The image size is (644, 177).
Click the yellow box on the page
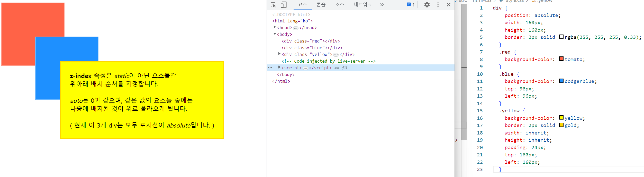click(x=142, y=100)
